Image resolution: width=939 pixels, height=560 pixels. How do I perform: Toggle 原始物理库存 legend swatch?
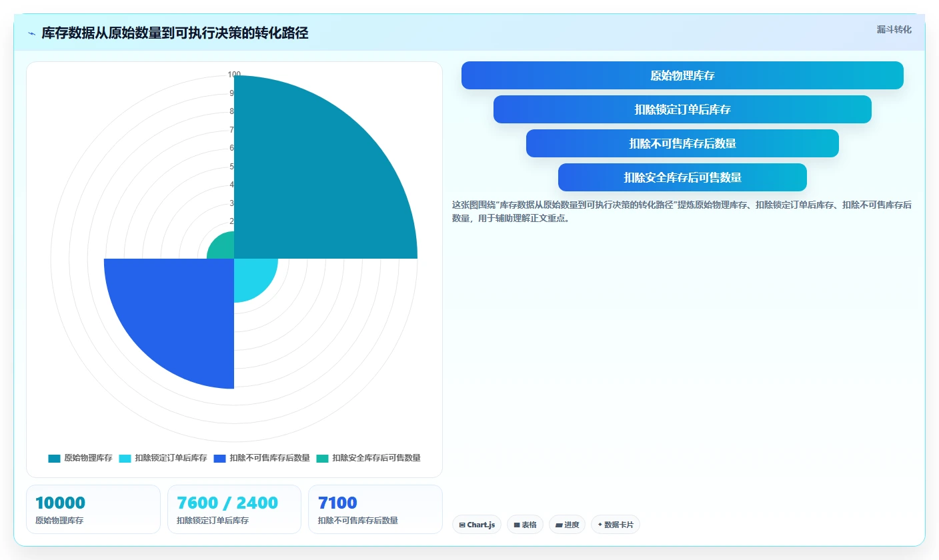tap(54, 458)
